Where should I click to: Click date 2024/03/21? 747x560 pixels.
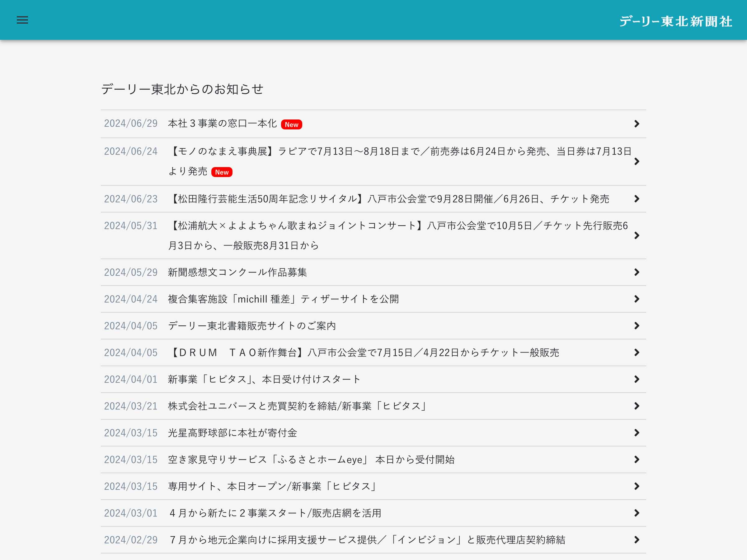tap(131, 406)
